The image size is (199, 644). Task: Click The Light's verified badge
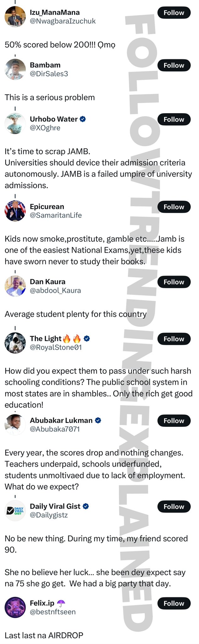click(87, 339)
